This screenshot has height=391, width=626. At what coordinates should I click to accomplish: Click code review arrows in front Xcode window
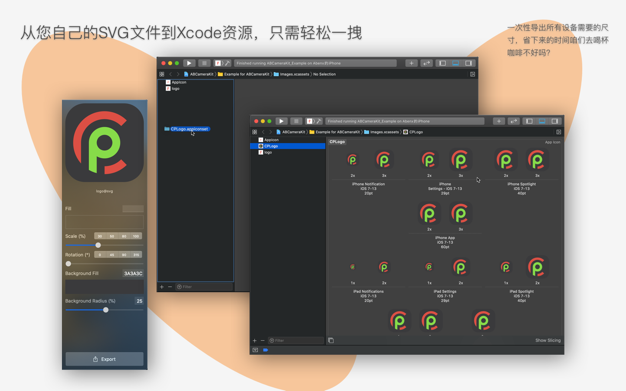click(513, 121)
